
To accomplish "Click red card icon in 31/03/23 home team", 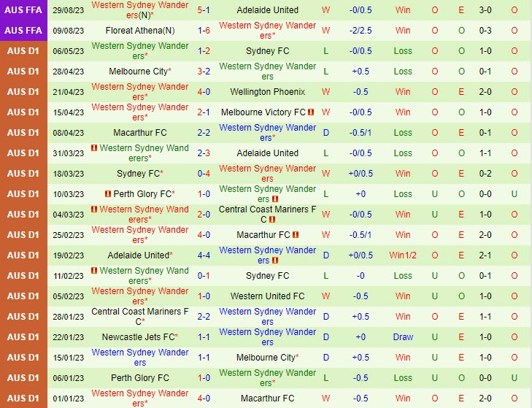I will tap(94, 148).
